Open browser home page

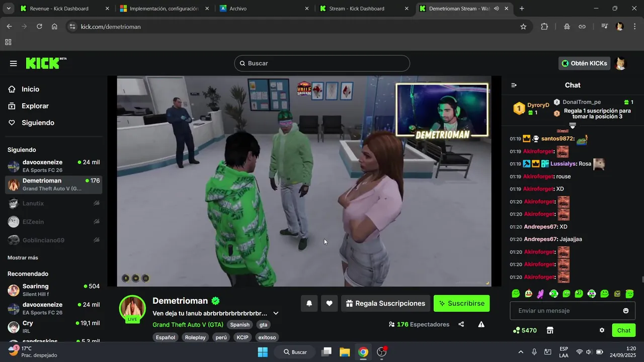[54, 27]
